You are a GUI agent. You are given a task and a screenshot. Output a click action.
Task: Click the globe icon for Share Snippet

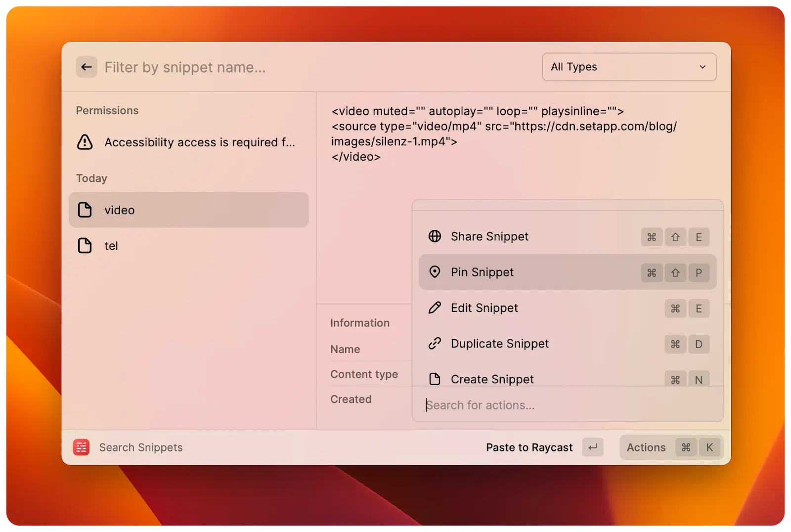435,236
